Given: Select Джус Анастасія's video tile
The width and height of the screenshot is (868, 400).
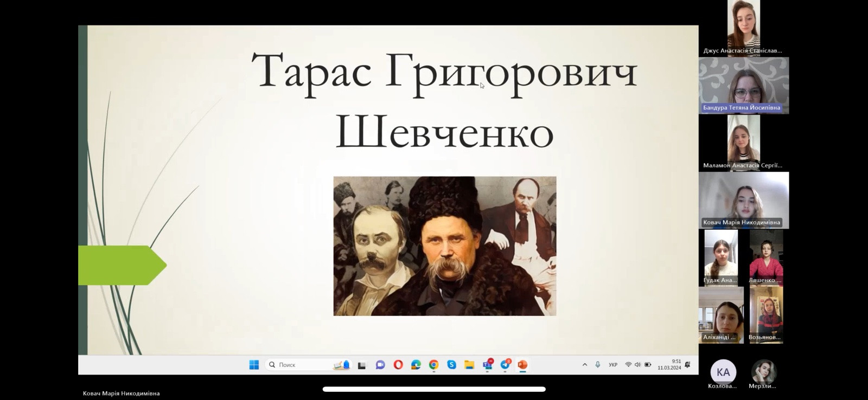Looking at the screenshot, I should (744, 28).
